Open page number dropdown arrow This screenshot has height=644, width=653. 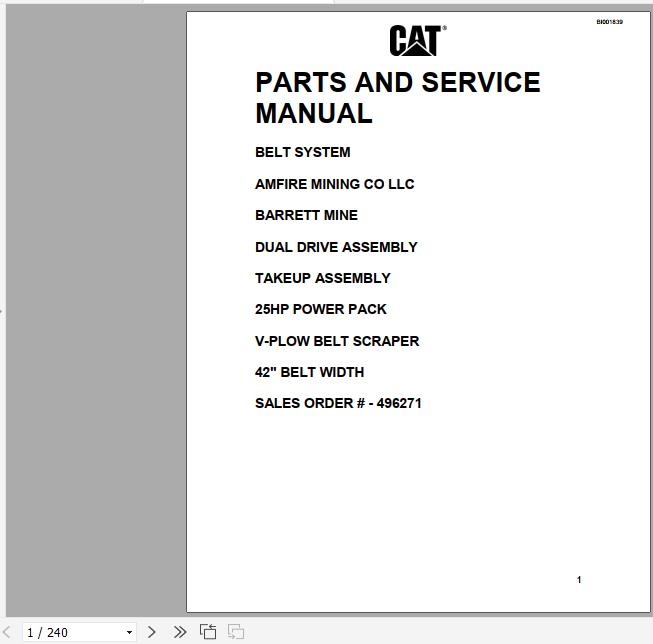pos(129,632)
